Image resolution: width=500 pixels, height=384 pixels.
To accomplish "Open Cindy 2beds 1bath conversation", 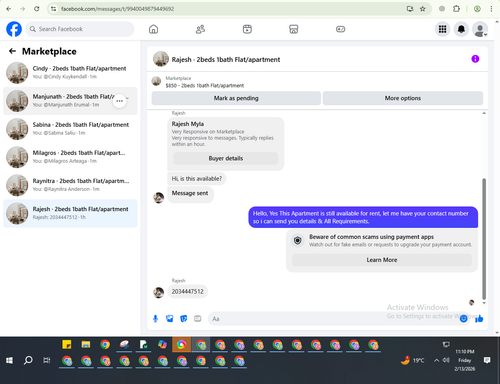I will pos(70,73).
